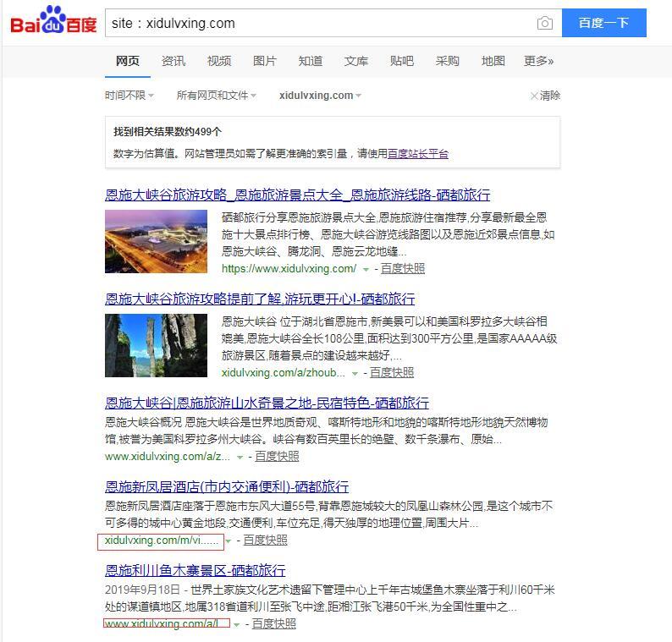Click the date text 2019年9月18日

tap(142, 590)
